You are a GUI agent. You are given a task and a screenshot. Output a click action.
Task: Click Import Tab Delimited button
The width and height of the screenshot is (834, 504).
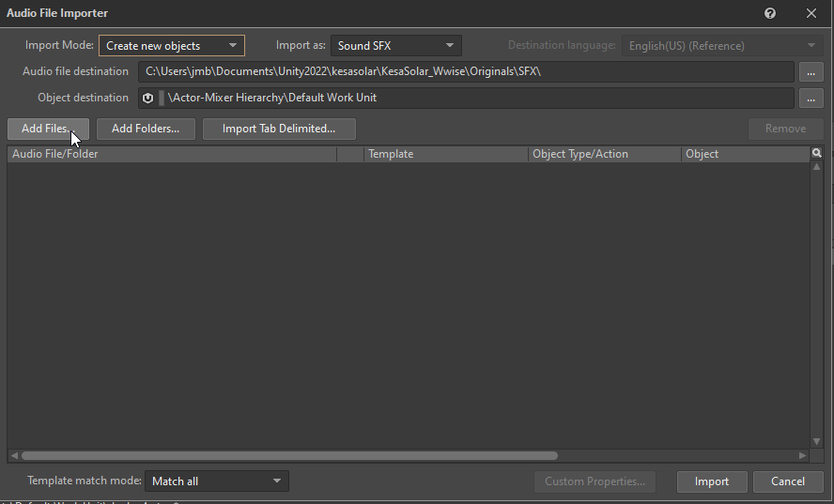[279, 129]
